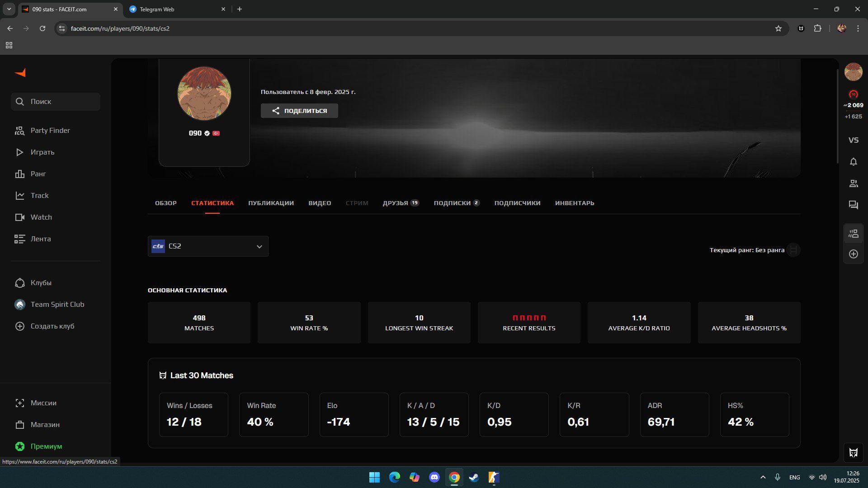
Task: Click the Turkish flag next to 090
Action: point(216,133)
